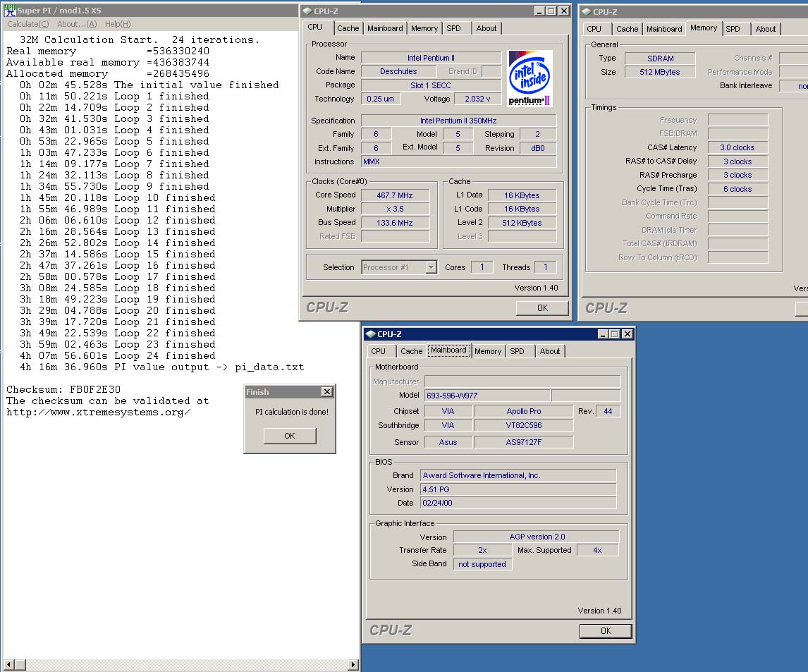Minimize the CPU-Z Mainboard window

603,334
